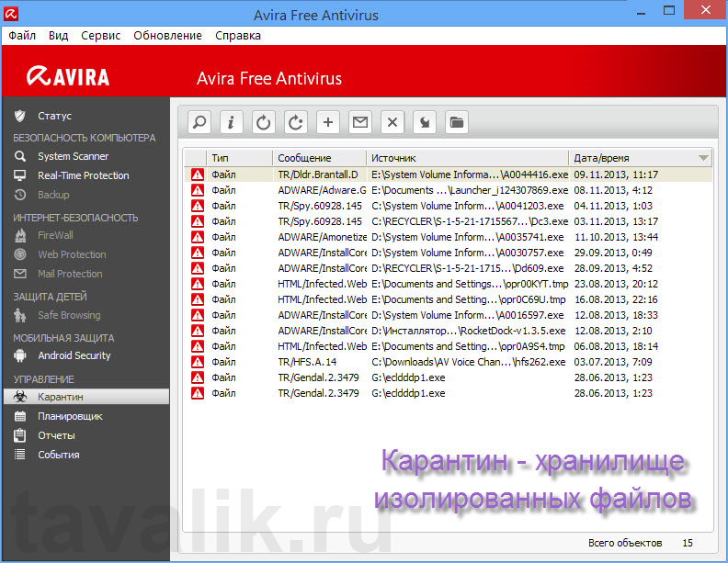Click the biohazard icon beside Карантин

(20, 397)
